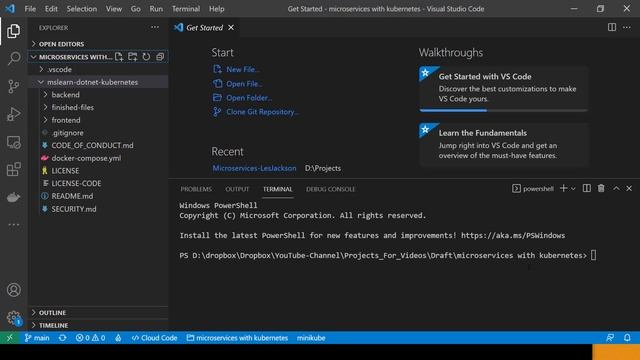Split the editor to the right
Screen dimensions: 640x360
point(612,27)
